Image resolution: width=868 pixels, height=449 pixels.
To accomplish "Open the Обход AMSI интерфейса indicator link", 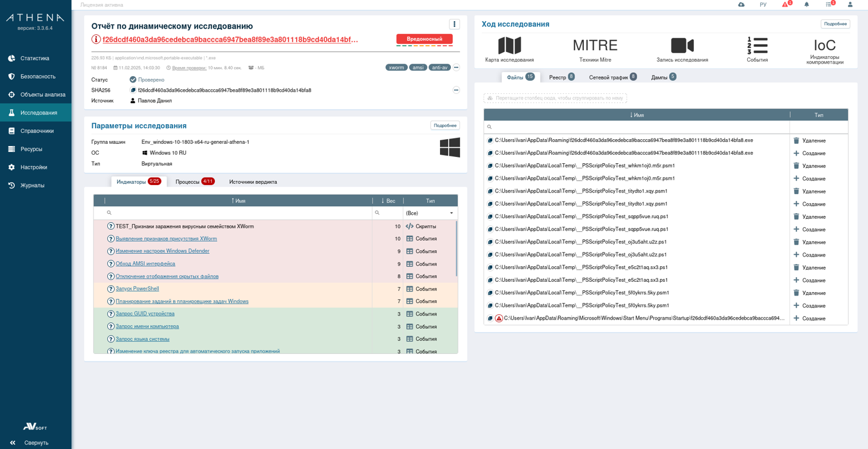I will (x=145, y=263).
